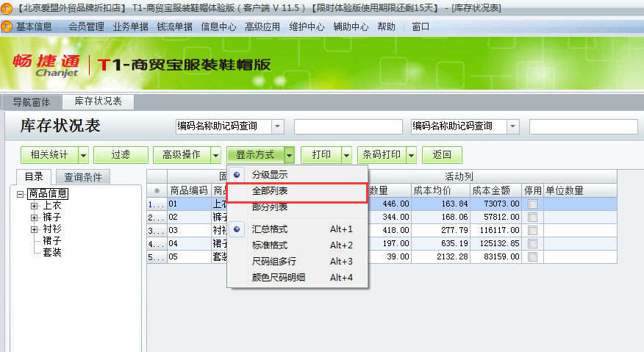Open the 信息中心 menu
Viewport: 644px width, 352px height.
218,27
